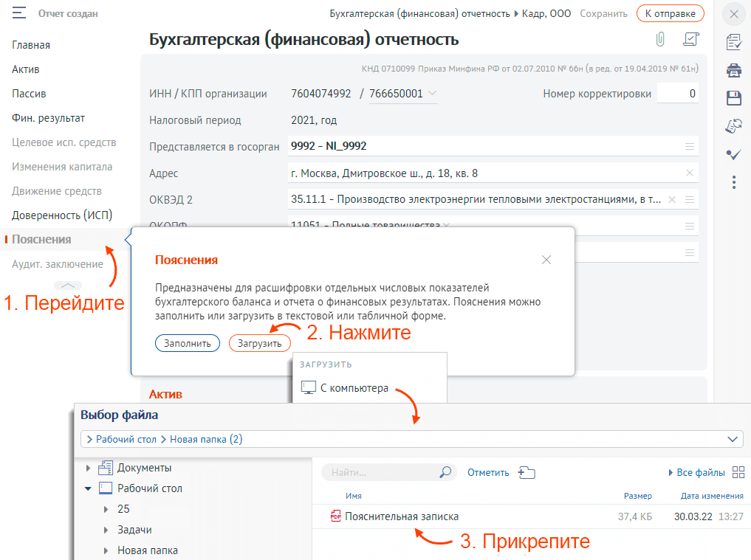
Task: Sort files by Имя column header
Action: 354,496
